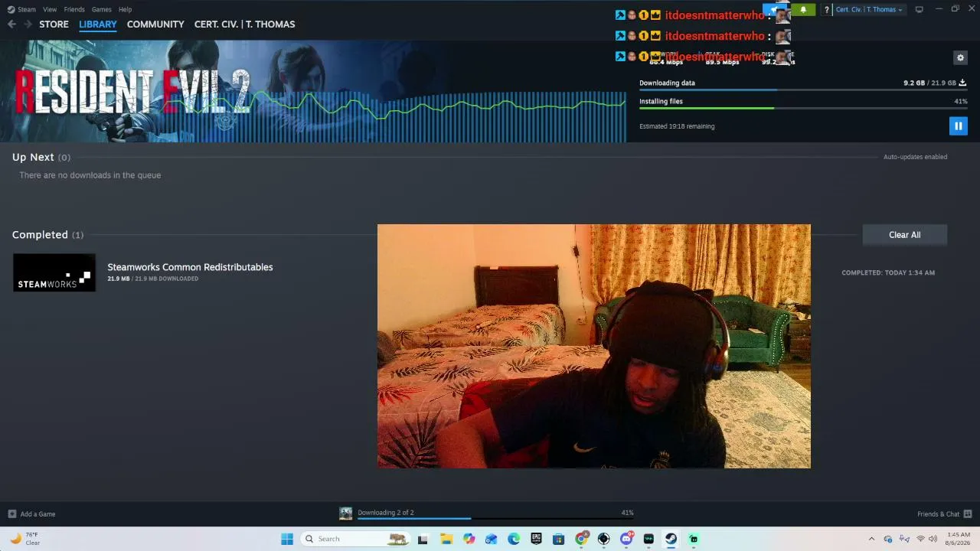Go forward with the right arrow
This screenshot has width=980, height=551.
point(28,24)
